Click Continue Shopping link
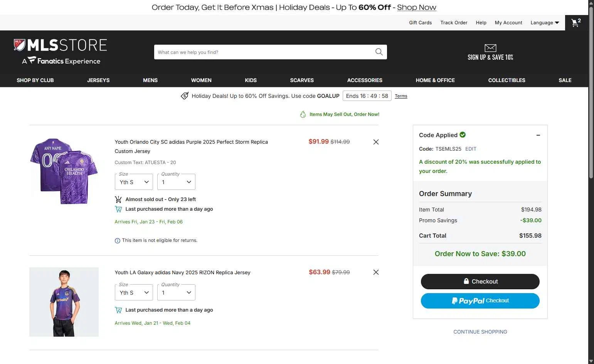This screenshot has width=594, height=364. pyautogui.click(x=480, y=332)
